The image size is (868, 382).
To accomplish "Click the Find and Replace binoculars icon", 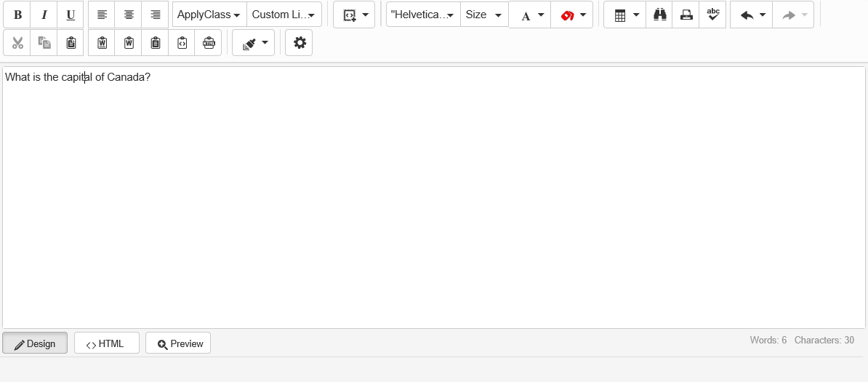I will coord(659,15).
